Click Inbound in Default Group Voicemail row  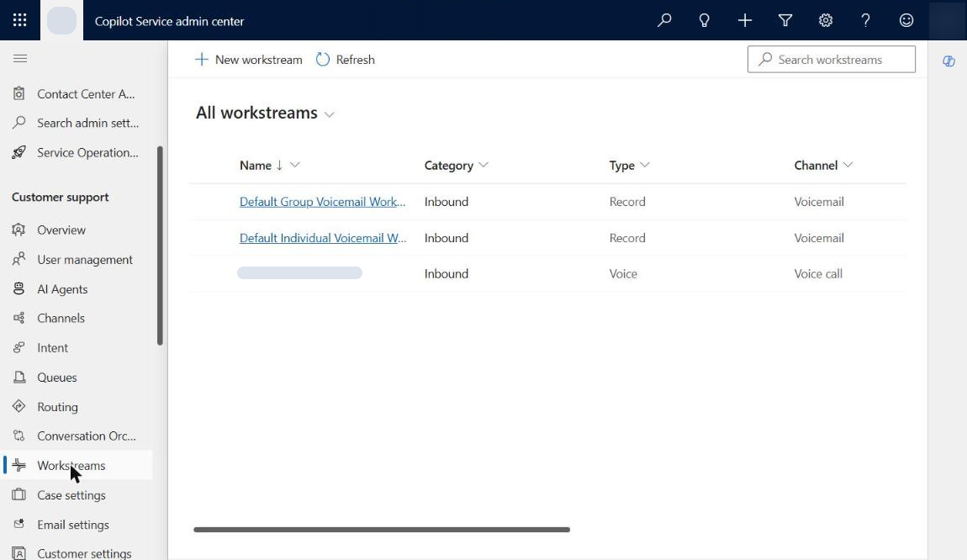pyautogui.click(x=446, y=202)
